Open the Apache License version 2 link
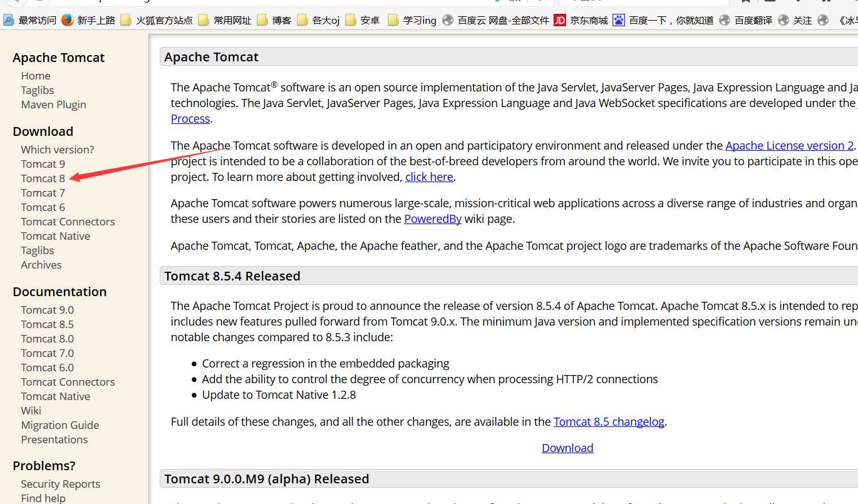858x504 pixels. 790,146
